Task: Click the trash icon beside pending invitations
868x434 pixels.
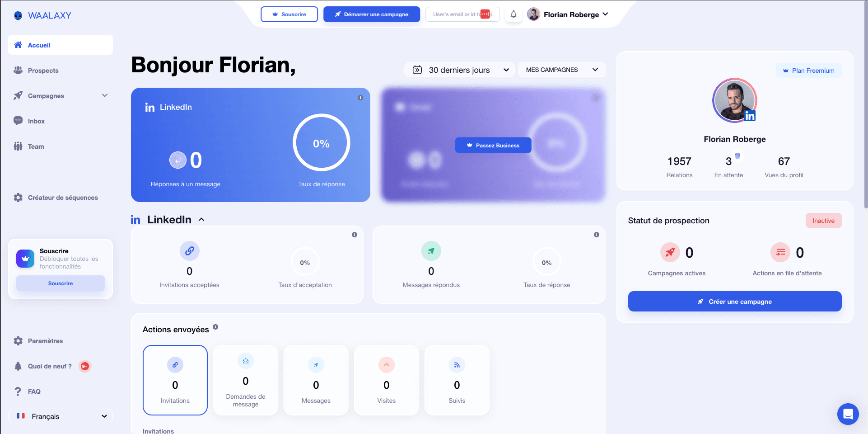Action: click(737, 156)
